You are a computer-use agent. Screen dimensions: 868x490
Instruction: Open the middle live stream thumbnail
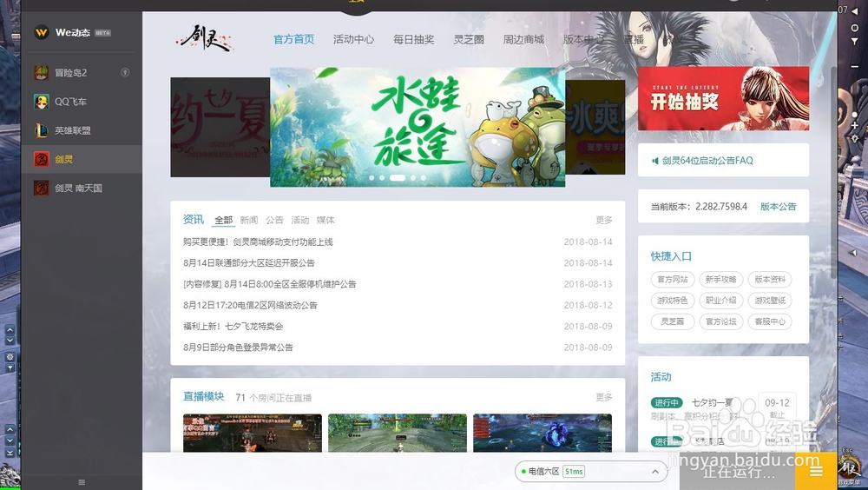tap(398, 433)
